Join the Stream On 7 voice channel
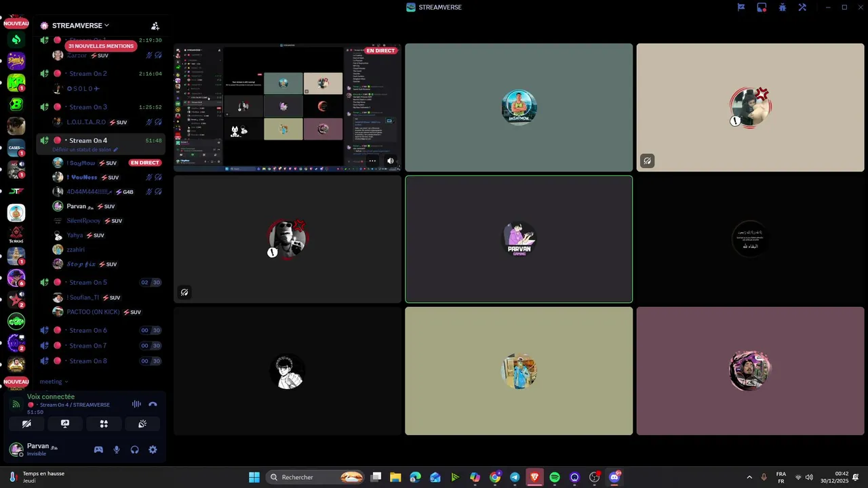Viewport: 868px width, 488px height. coord(100,346)
